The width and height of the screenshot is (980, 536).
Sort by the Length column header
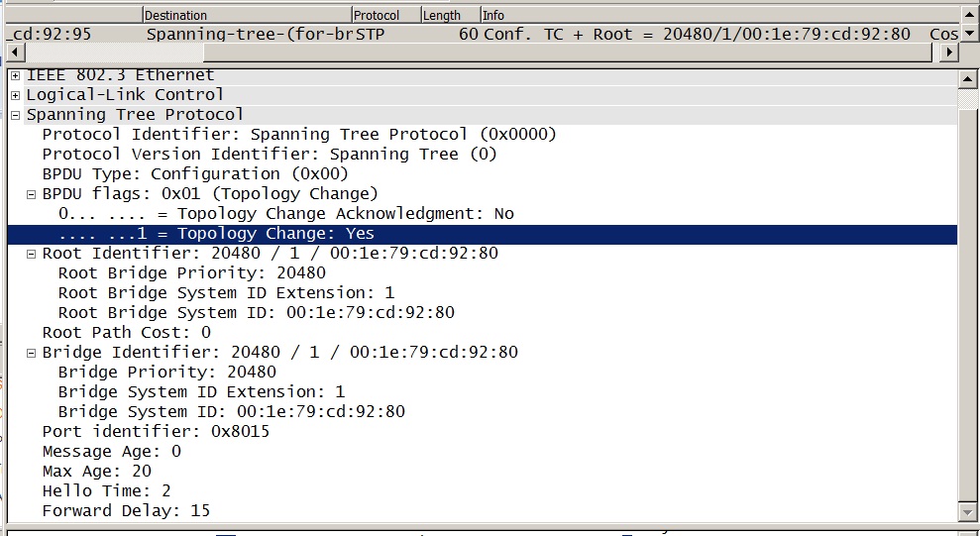(450, 15)
